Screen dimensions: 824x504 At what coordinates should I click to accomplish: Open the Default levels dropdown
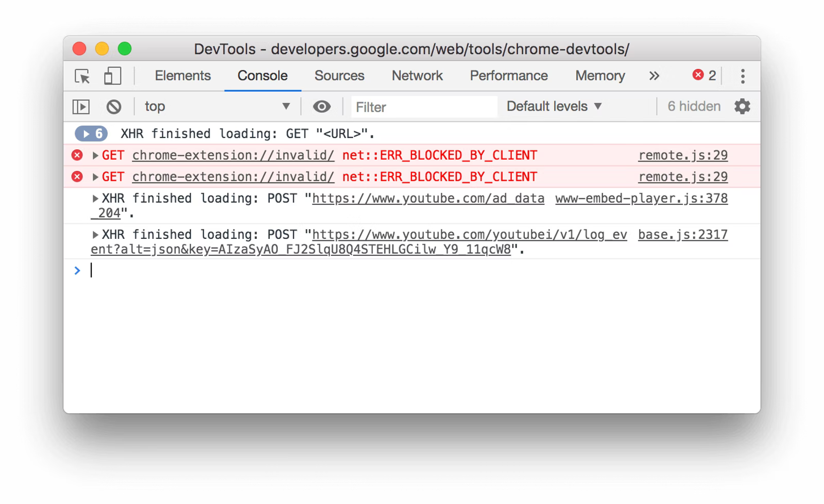coord(552,106)
